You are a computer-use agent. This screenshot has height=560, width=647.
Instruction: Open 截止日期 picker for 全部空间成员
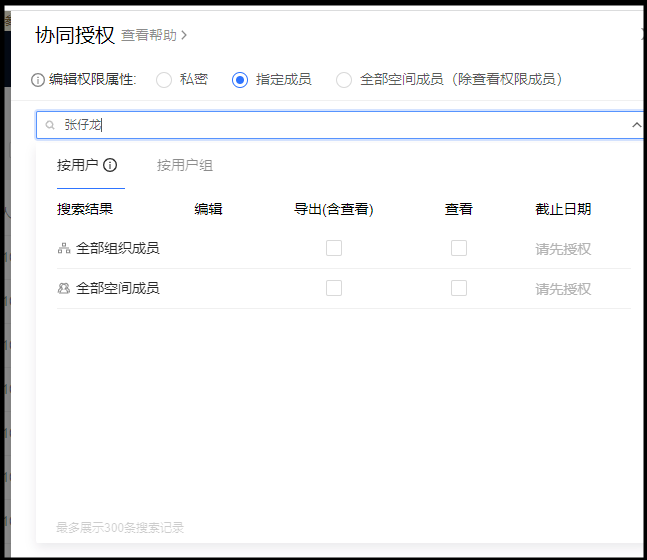pos(563,289)
